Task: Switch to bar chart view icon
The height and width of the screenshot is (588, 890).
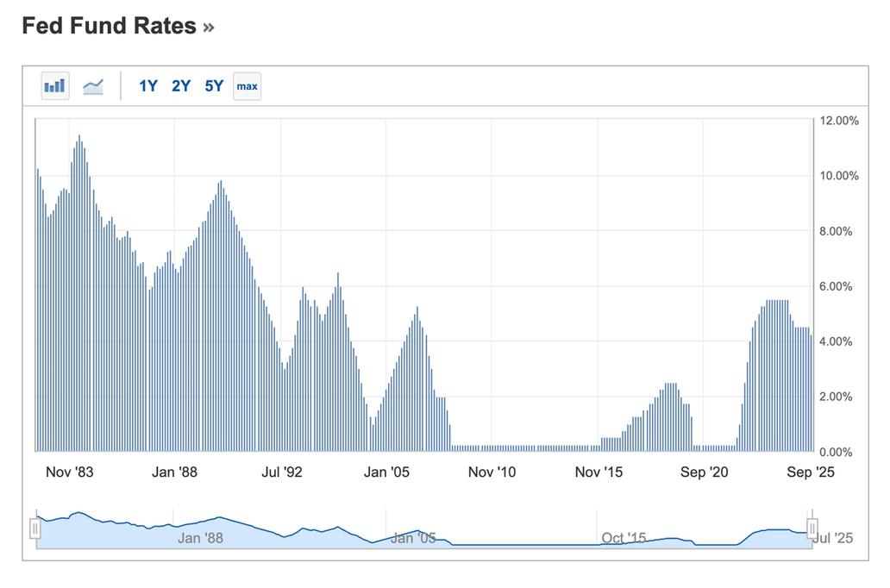Action: point(55,86)
